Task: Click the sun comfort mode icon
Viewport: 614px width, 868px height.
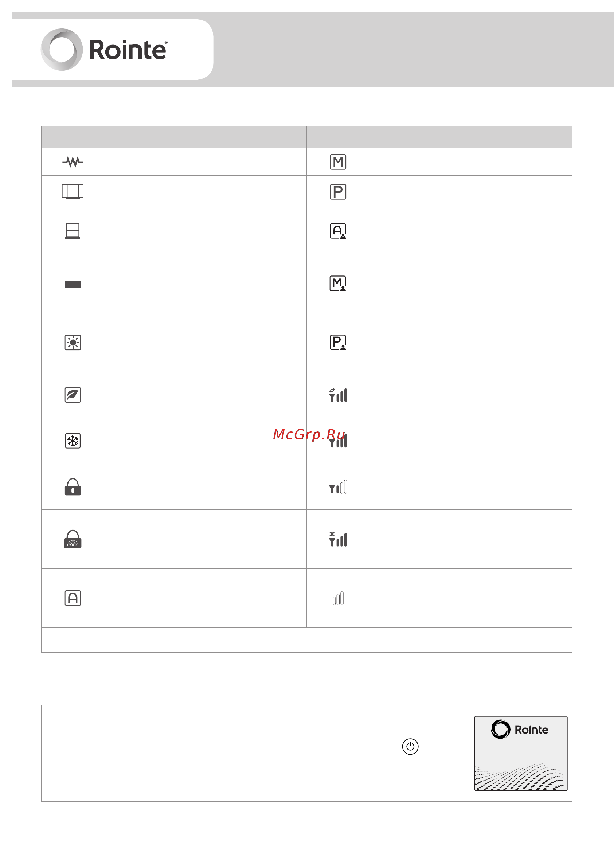Action: point(73,343)
